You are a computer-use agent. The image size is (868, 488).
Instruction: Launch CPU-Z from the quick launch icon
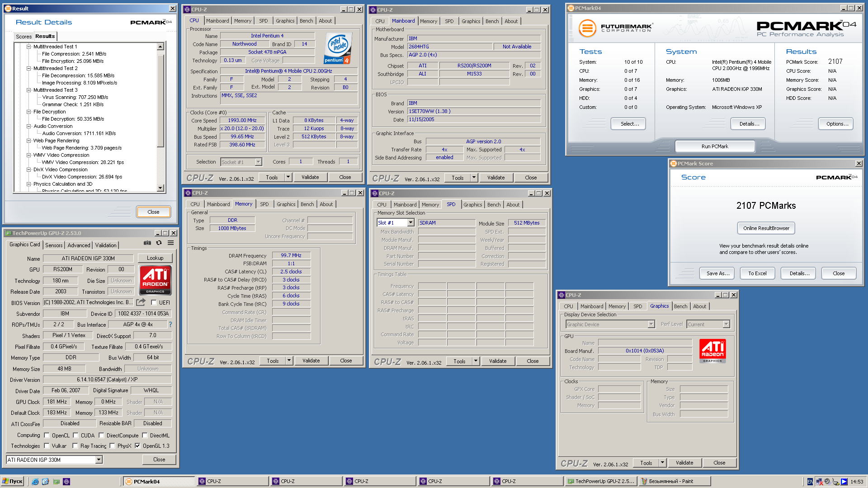[66, 482]
